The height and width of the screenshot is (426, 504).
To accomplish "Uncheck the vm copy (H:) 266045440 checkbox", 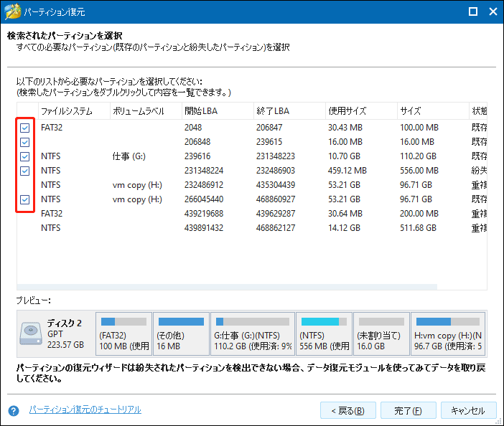I will 25,199.
